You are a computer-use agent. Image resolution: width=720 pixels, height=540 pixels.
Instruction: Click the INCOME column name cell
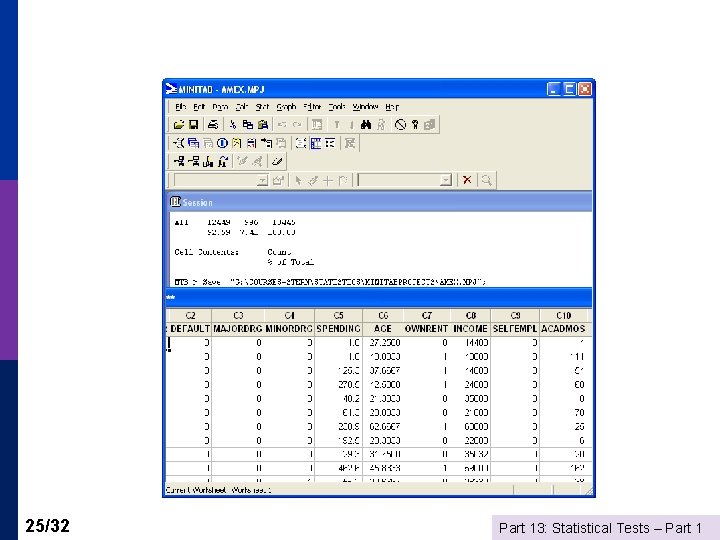[471, 329]
